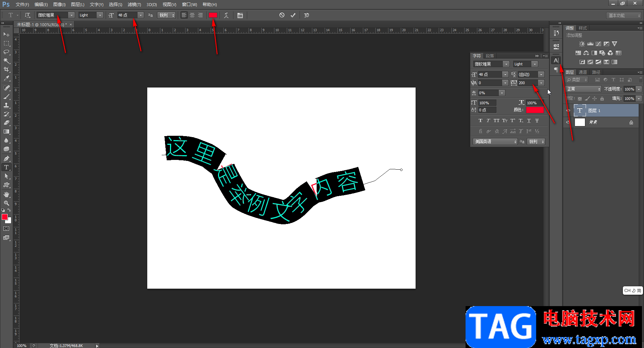Open font family dropdown in options bar

71,15
